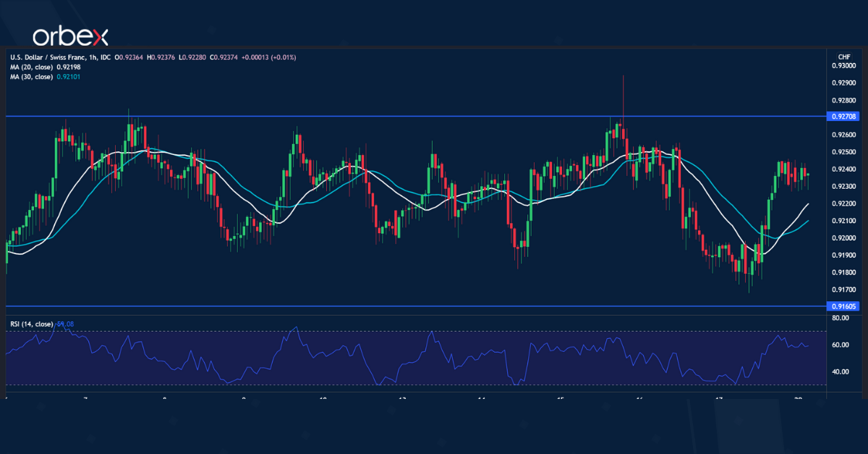Viewport: 868px width, 454px height.
Task: Click the 0.92708 resistance price label
Action: click(844, 116)
